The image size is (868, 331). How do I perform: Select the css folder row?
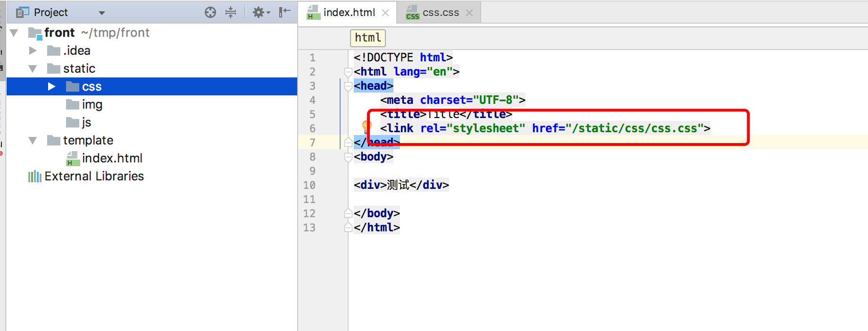tap(152, 86)
